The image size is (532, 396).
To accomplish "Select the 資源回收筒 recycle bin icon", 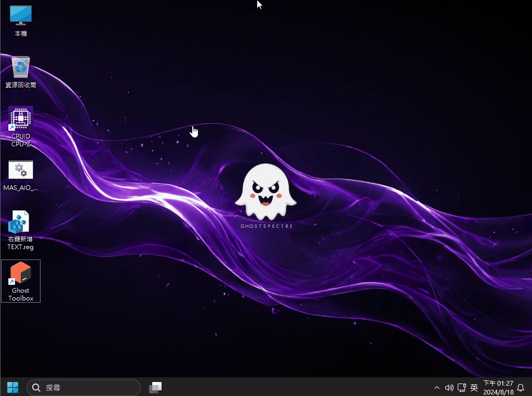I will (x=21, y=67).
